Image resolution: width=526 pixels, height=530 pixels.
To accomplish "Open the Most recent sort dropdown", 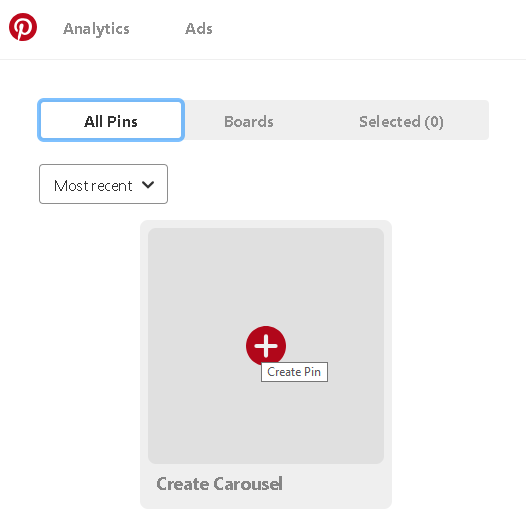I will [x=103, y=184].
